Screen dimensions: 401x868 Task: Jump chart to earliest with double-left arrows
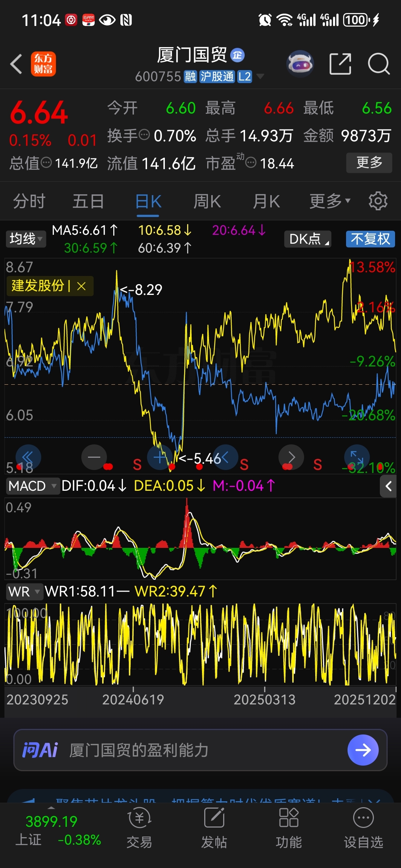point(28,457)
